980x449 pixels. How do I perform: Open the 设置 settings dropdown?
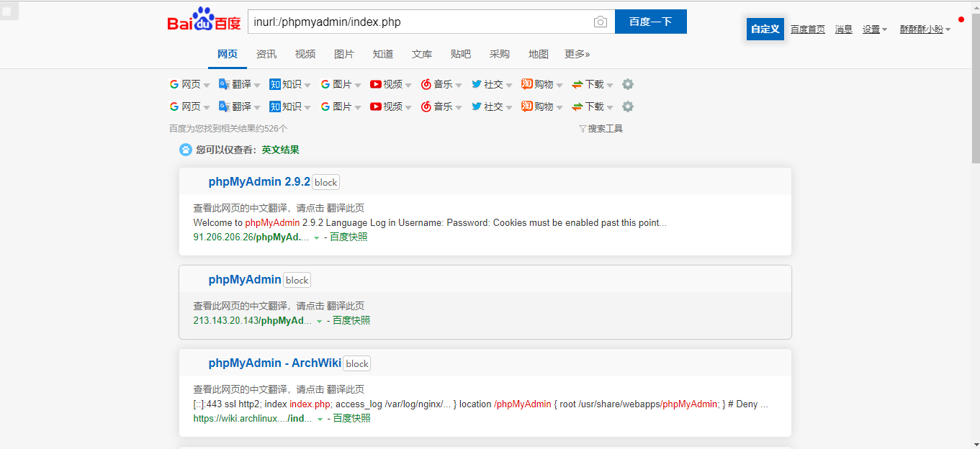[x=874, y=28]
